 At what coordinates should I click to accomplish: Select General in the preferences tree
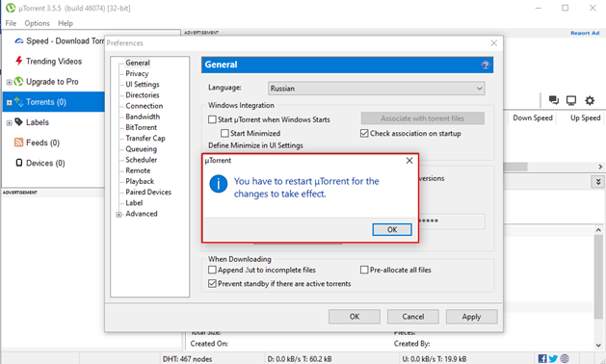pos(138,63)
